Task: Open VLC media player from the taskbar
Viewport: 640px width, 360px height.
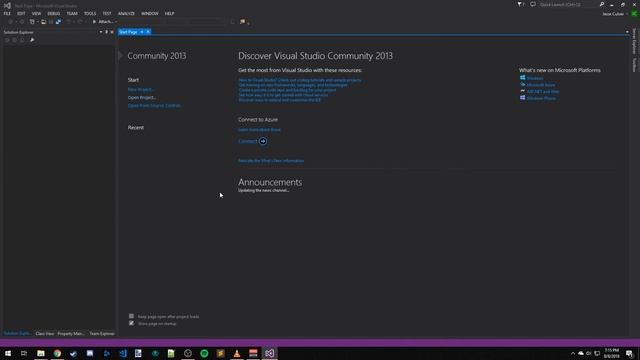Action: tap(237, 353)
